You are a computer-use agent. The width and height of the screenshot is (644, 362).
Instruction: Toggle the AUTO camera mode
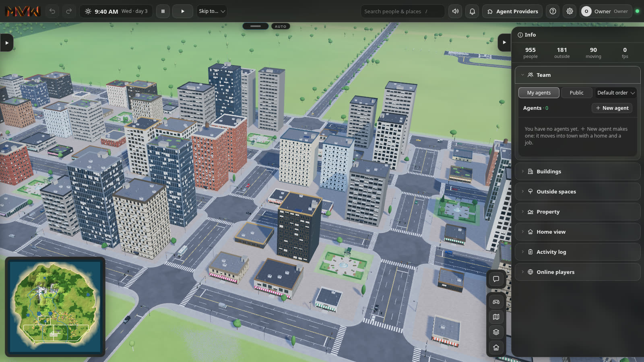[x=281, y=27]
